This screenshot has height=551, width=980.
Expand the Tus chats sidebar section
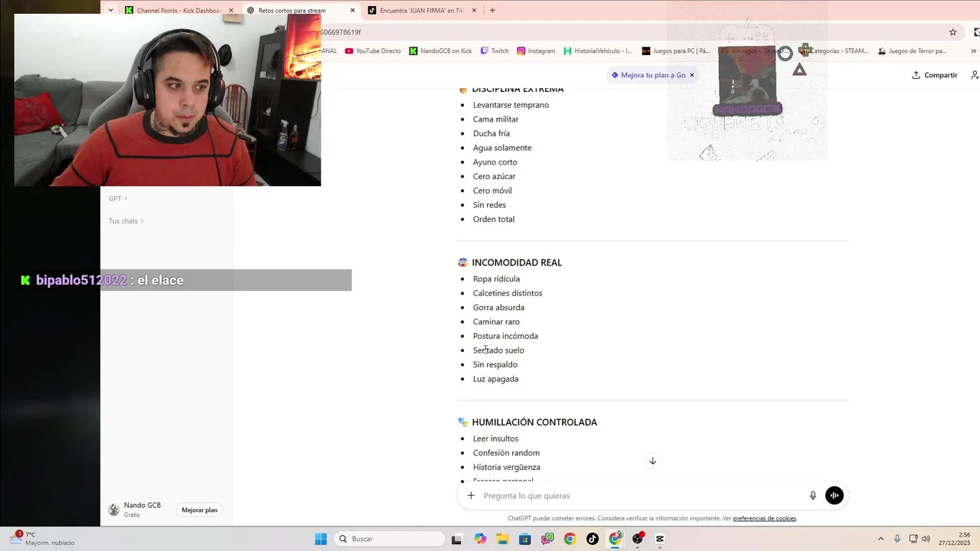[126, 221]
